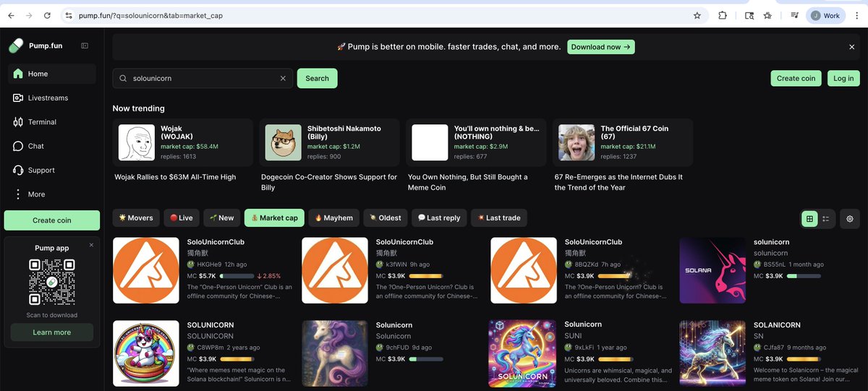Open Home in sidebar
Image resolution: width=868 pixels, height=391 pixels.
(x=52, y=74)
